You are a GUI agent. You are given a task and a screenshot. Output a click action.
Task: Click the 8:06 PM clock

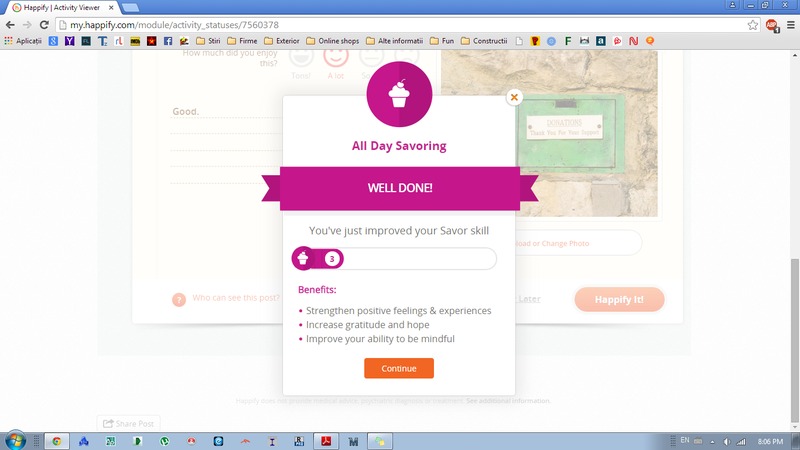770,441
